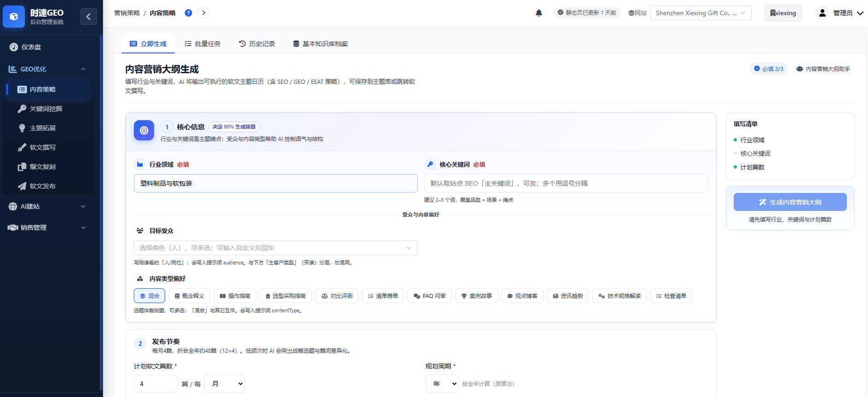Click the 内容策略 breadcrumb text
The height and width of the screenshot is (397, 868).
163,13
